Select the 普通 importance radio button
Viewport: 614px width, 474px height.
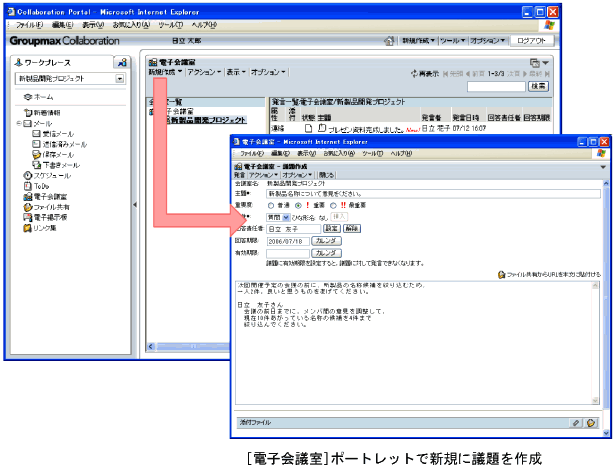click(x=271, y=205)
